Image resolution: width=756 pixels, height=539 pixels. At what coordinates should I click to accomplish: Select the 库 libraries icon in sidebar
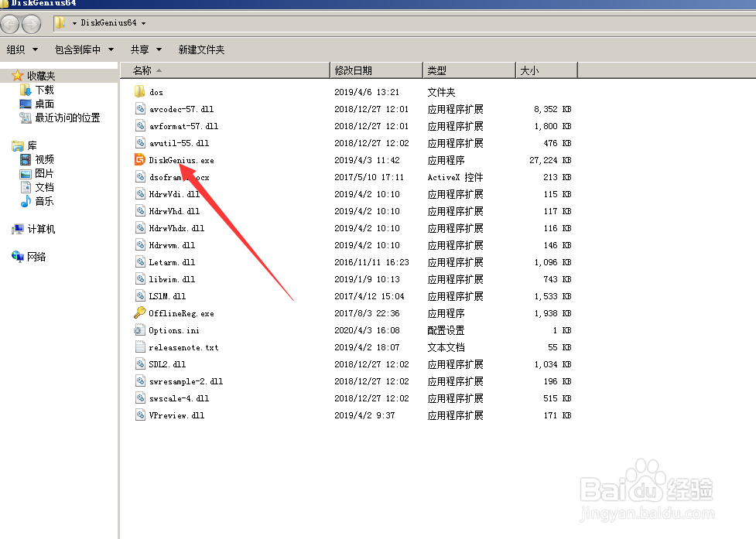point(18,146)
